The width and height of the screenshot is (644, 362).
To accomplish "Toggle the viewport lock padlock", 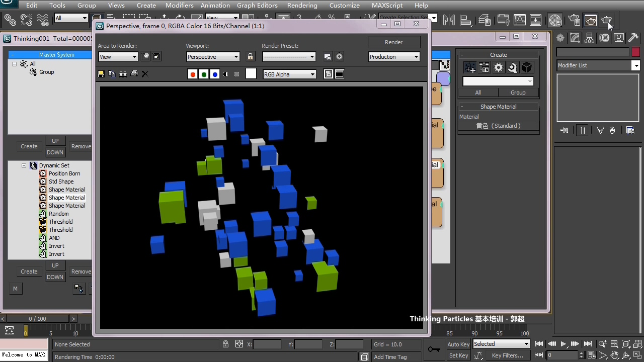I will pos(250,57).
